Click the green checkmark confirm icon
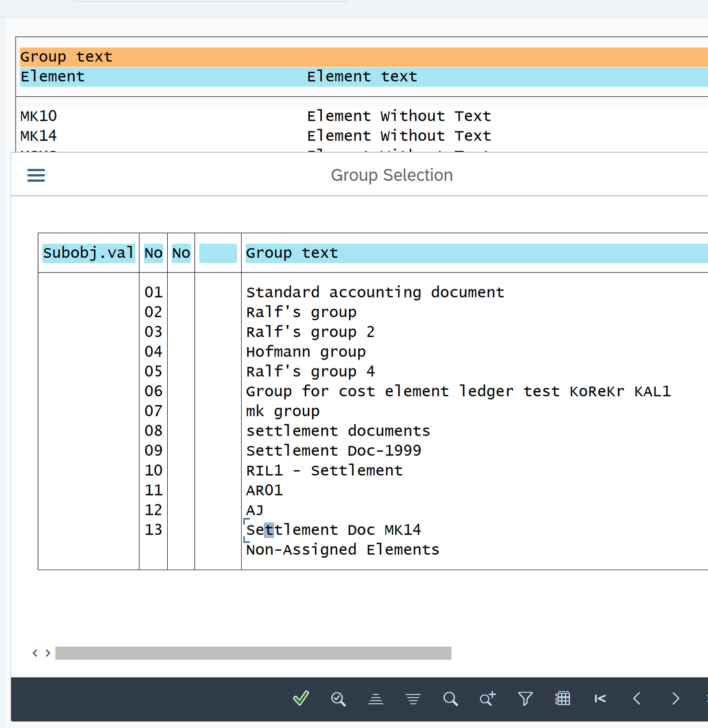This screenshot has width=708, height=728. point(301,698)
